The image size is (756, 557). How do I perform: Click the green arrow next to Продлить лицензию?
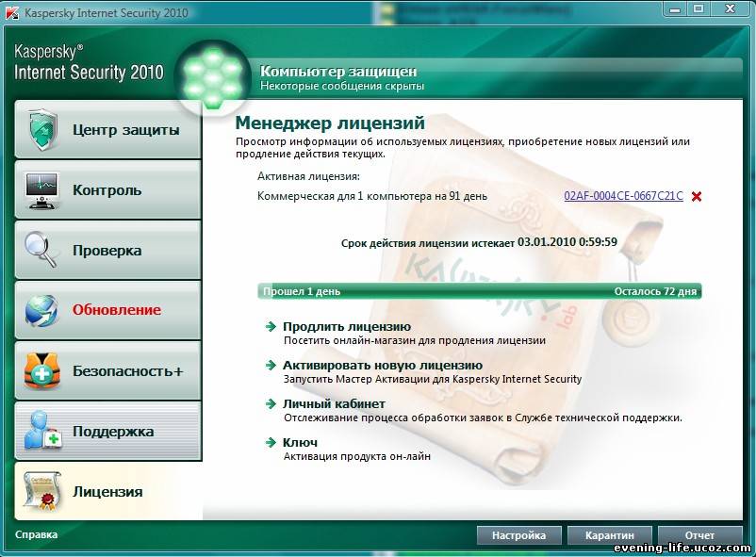tap(271, 326)
